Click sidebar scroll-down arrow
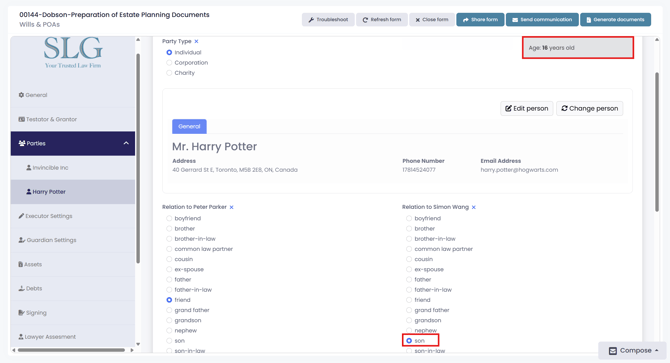The width and height of the screenshot is (670, 363). (x=138, y=344)
